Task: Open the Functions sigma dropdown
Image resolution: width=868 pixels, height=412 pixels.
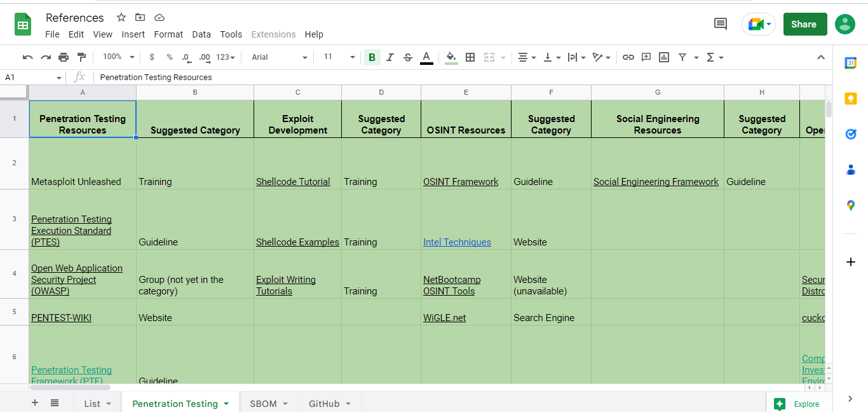Action: 715,57
